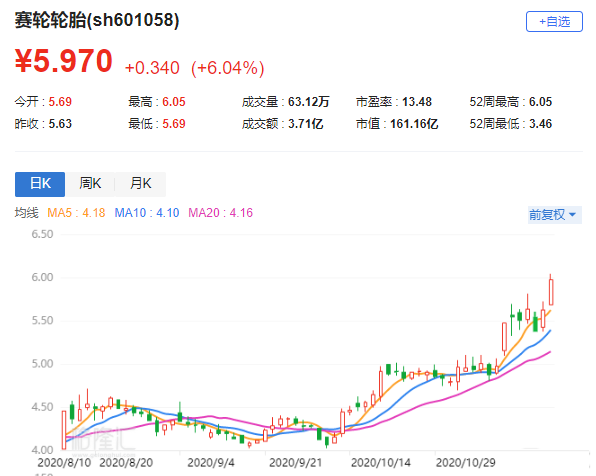Click the 2020/8/20 date axis label
The width and height of the screenshot is (596, 476).
[126, 463]
